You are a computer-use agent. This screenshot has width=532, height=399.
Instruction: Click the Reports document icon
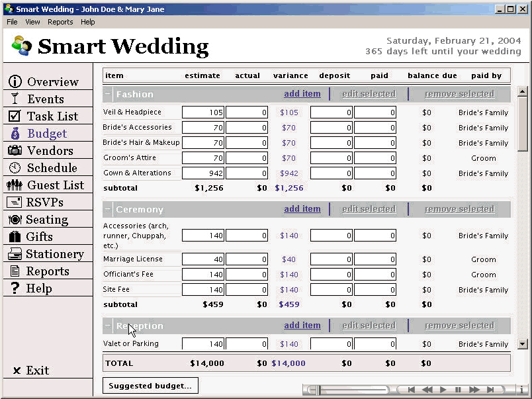pyautogui.click(x=15, y=271)
